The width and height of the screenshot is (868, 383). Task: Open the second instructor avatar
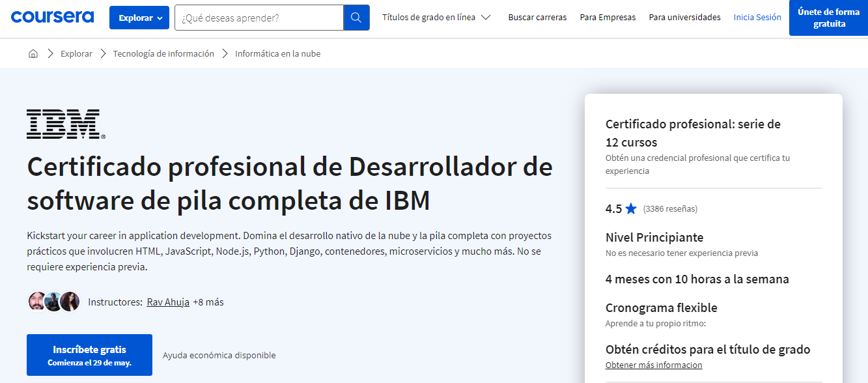(53, 301)
